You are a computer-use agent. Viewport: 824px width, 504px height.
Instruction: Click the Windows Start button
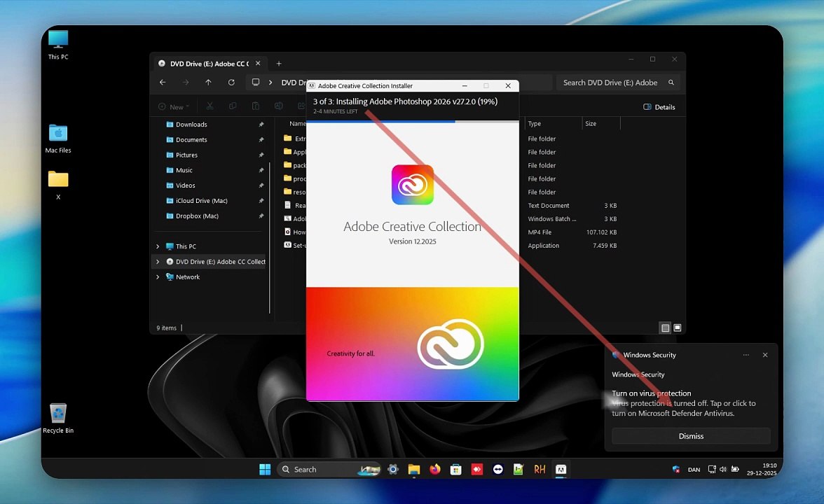(x=265, y=469)
